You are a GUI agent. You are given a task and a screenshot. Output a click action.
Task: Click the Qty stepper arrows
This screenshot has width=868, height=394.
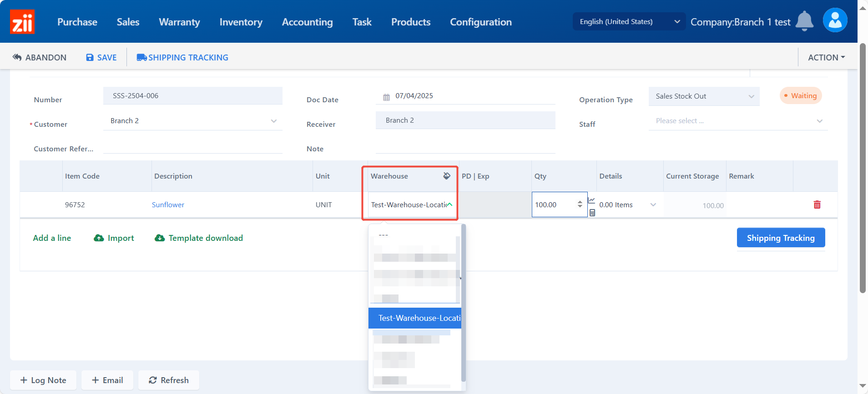(x=580, y=204)
